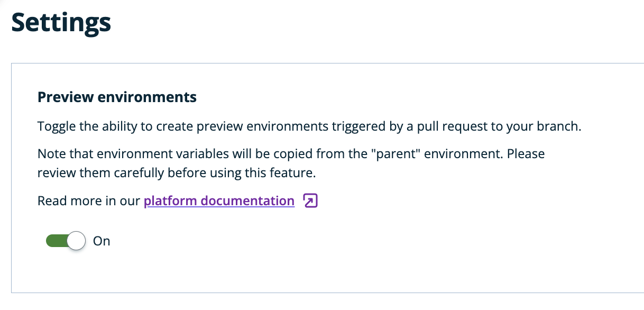The width and height of the screenshot is (644, 310).
Task: Turn off the Preview environments switch
Action: point(66,241)
